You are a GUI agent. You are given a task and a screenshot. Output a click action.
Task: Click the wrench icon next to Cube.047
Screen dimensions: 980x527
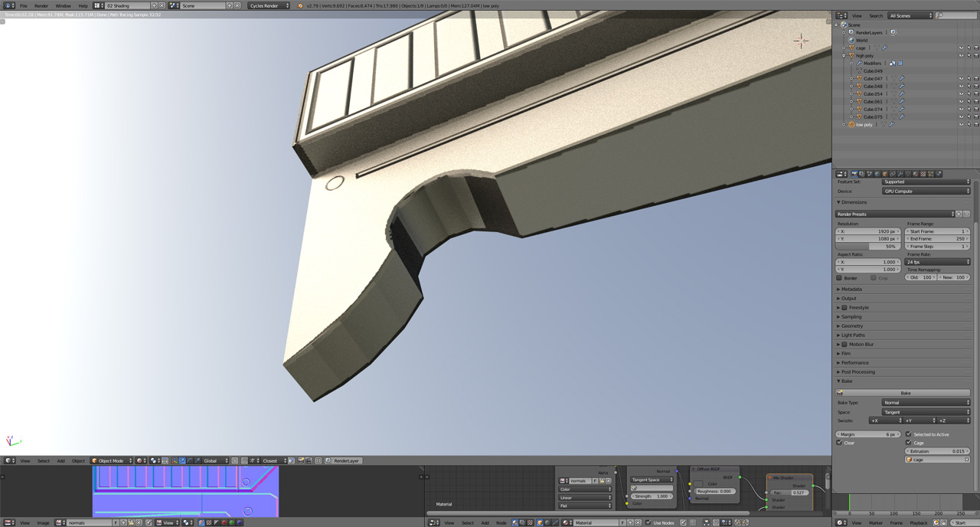tap(903, 78)
